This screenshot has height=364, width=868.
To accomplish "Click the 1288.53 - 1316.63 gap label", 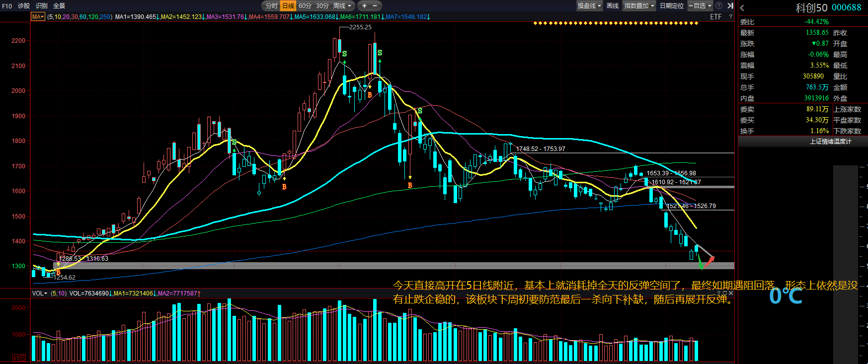I will pyautogui.click(x=83, y=259).
